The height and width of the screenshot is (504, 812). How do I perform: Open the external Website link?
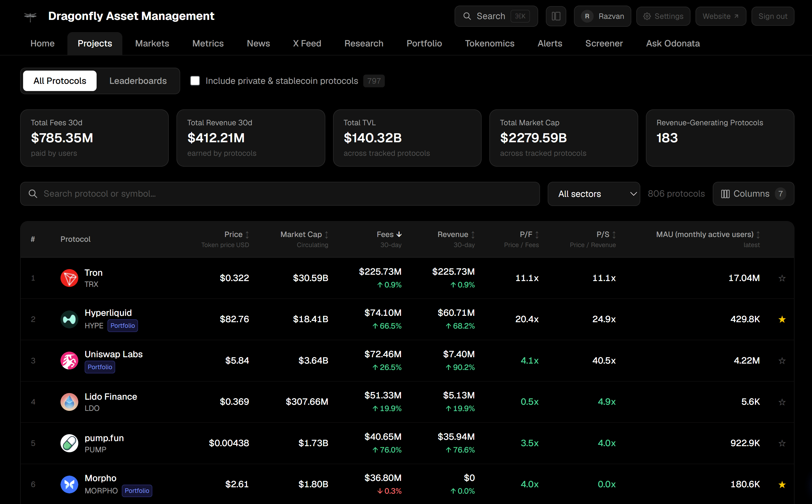pos(721,16)
